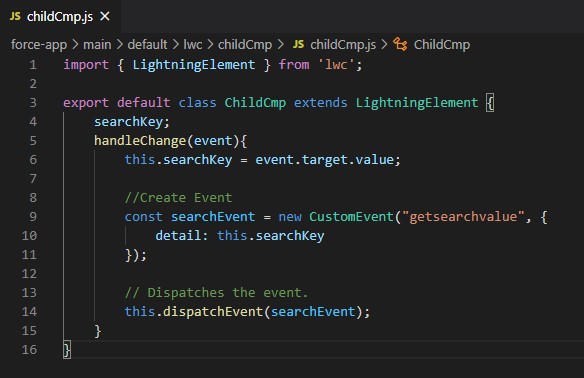Click the highlighted opening brace on line 3
Image resolution: width=584 pixels, height=378 pixels.
490,103
